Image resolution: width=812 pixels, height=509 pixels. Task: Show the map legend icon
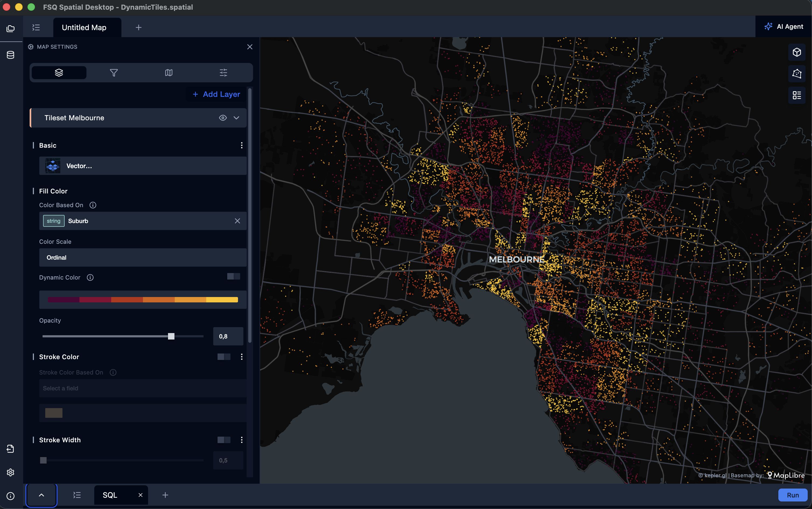[796, 95]
